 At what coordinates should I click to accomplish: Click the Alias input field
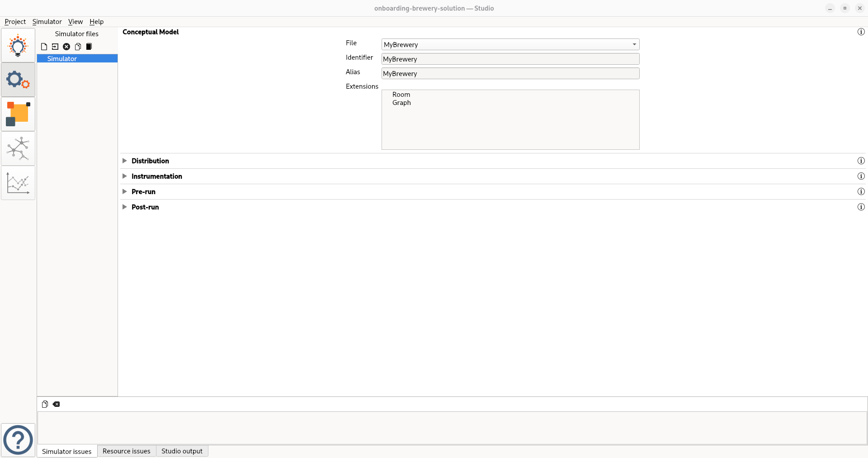tap(510, 73)
